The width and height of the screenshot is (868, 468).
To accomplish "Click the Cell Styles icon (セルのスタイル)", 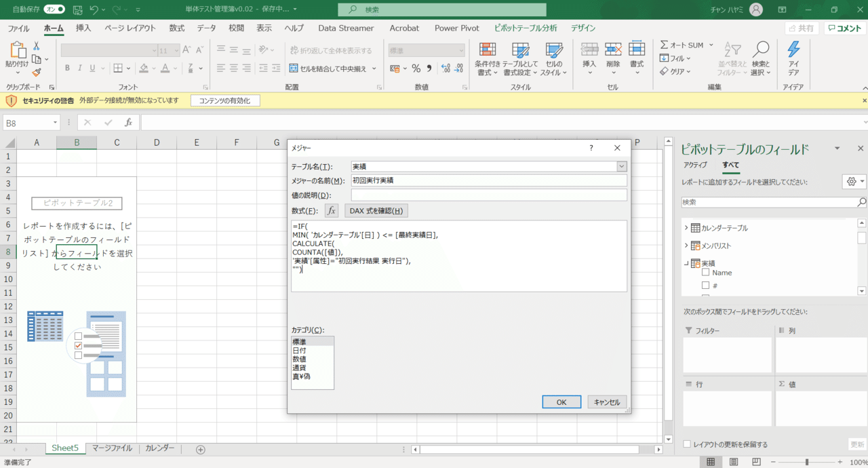I will (554, 50).
